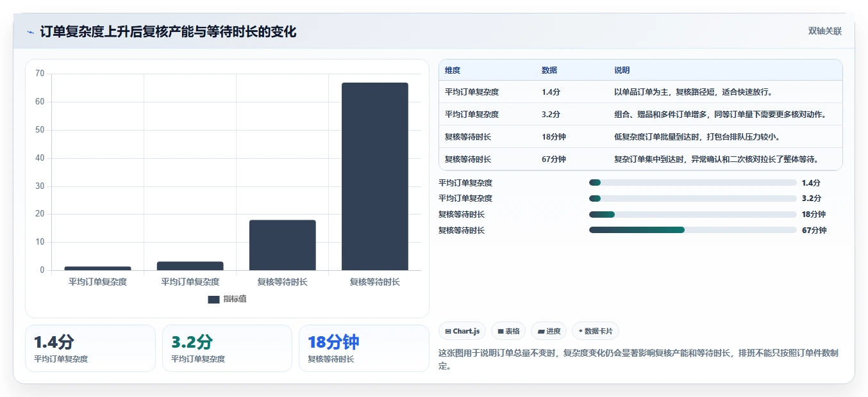868x397 pixels.
Task: Click the 10 label on the y-axis
Action: pos(40,242)
